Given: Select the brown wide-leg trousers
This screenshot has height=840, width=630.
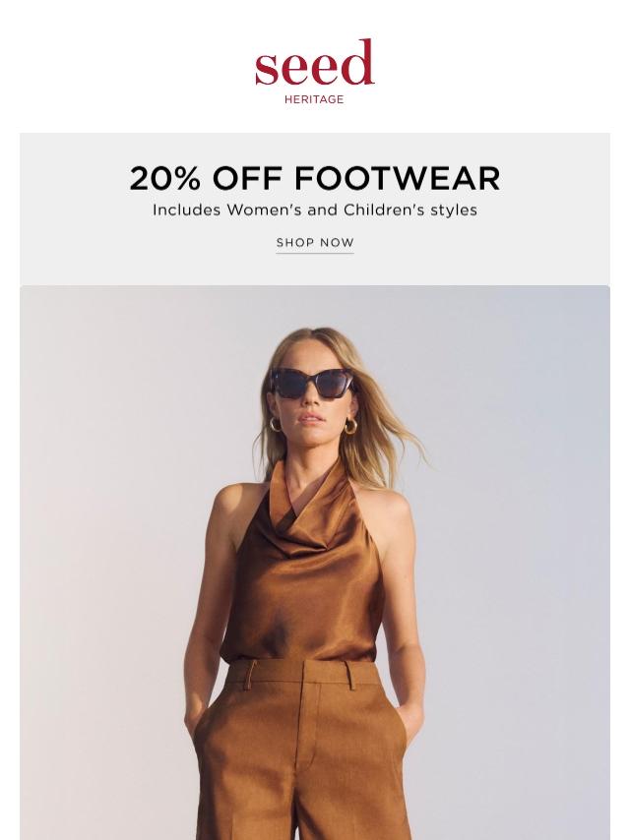Looking at the screenshot, I should [301, 750].
